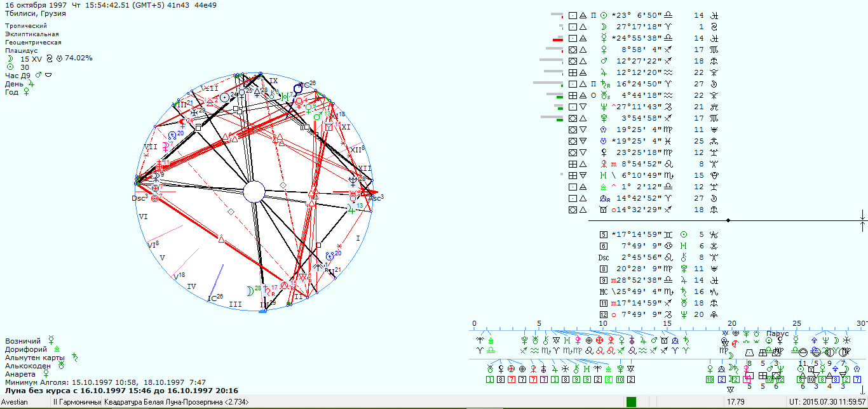Image resolution: width=868 pixels, height=409 pixels.
Task: Select the Pluto glyph in the 3°54'58" row
Action: click(x=604, y=118)
